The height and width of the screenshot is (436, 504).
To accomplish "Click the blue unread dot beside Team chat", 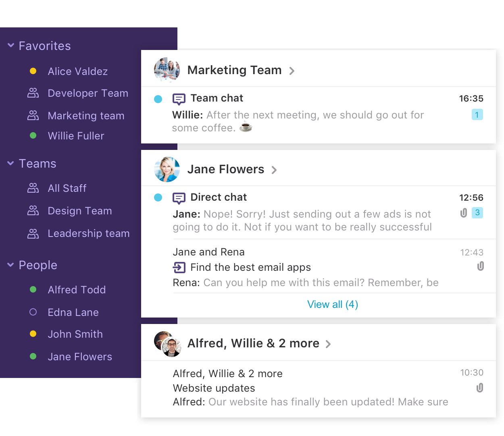I will [x=158, y=99].
